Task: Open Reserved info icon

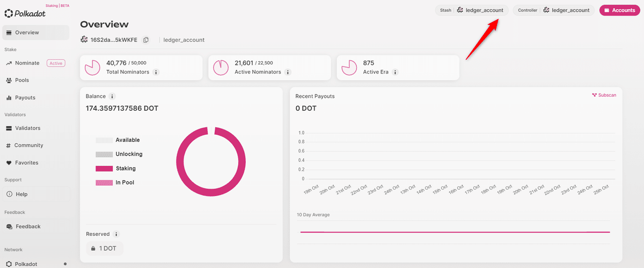Action: tap(116, 234)
